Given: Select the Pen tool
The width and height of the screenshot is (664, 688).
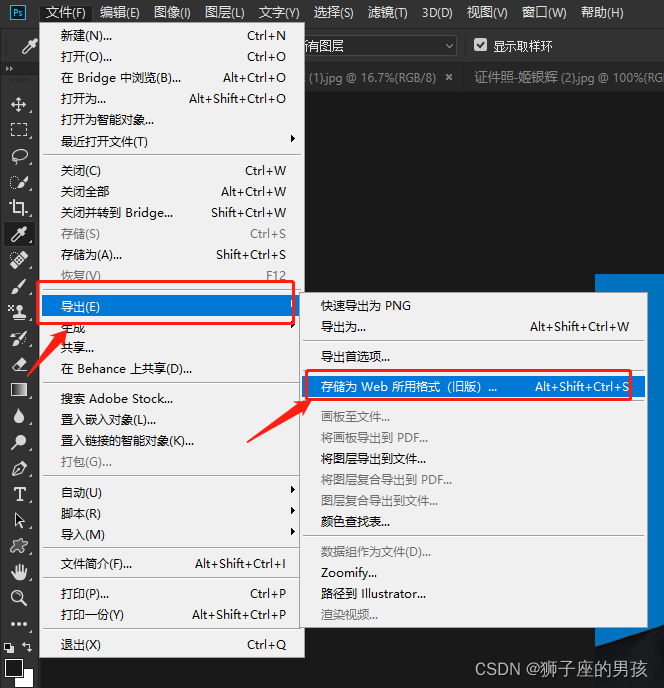Looking at the screenshot, I should coord(18,469).
